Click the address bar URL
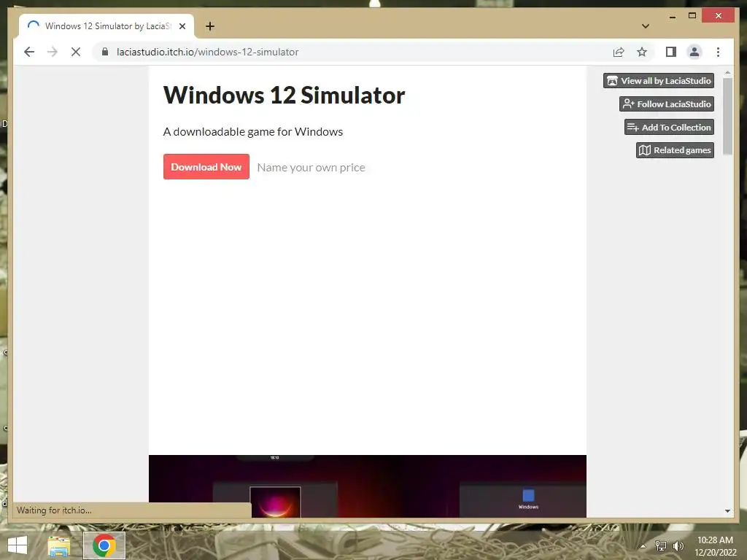Screen dimensions: 747x560 (208, 52)
